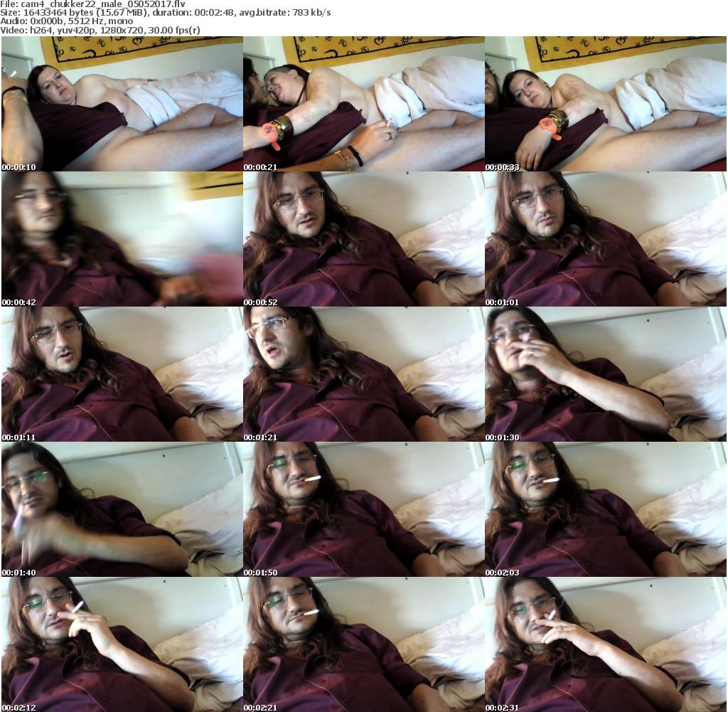Select the frame at 00:02:12
Screen dimensions: 728x712
[122, 644]
